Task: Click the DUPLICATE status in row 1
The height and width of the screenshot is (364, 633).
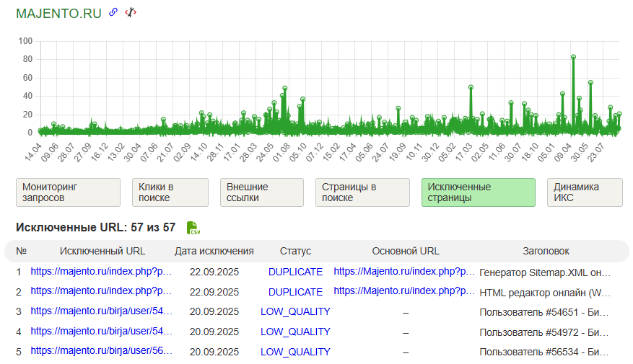Action: [x=295, y=272]
